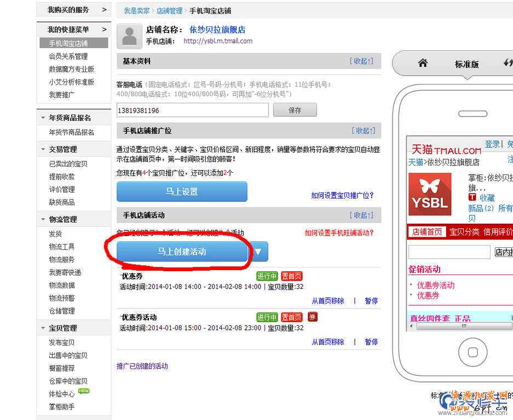This screenshot has width=513, height=420.
Task: Click the 券 coupon icon on 优惠券活动
Action: point(313,317)
